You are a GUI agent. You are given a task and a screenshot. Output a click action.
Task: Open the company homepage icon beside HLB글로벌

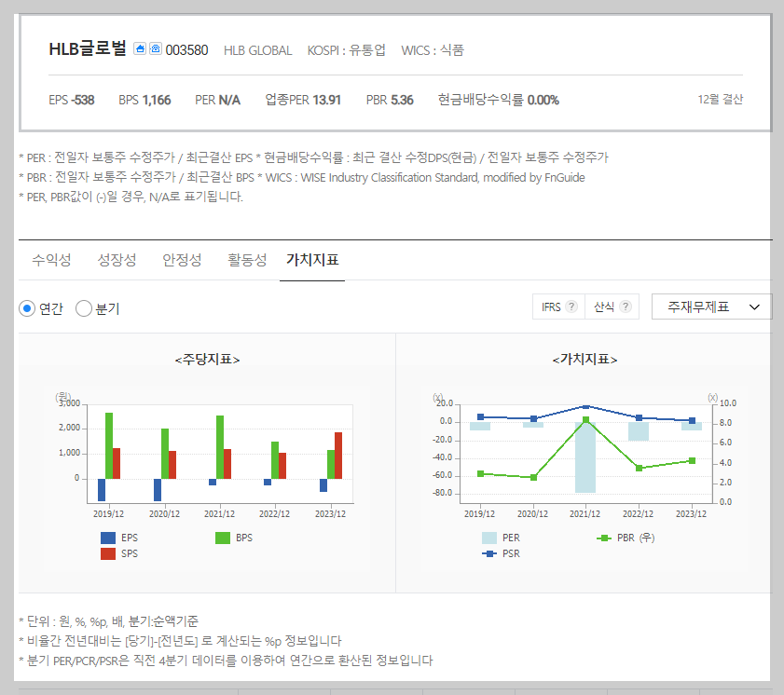(x=140, y=48)
